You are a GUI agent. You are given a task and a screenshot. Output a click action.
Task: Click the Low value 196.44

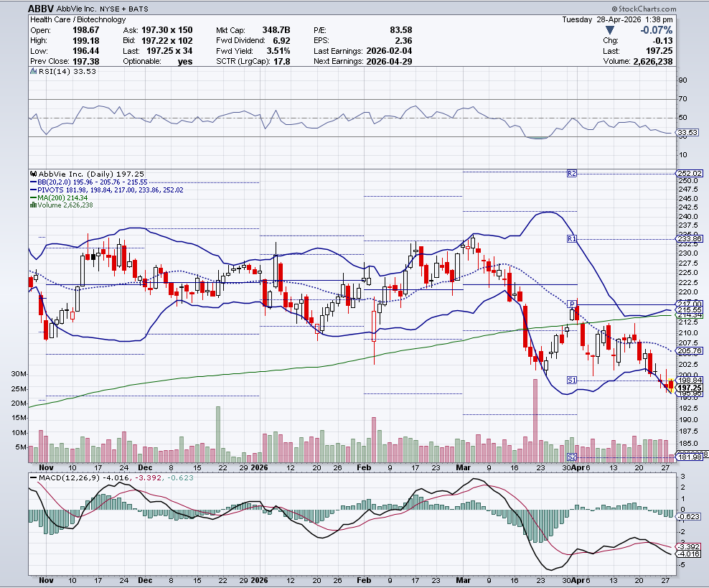pos(85,51)
